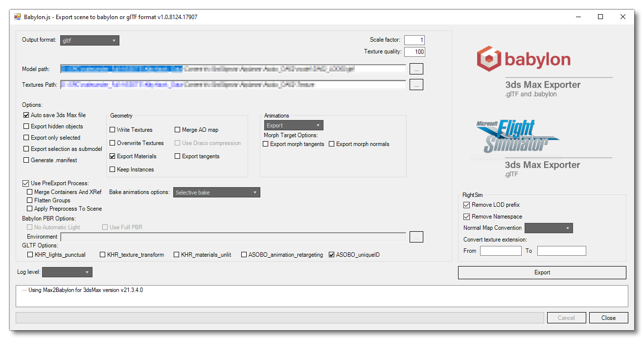Open the Output format dropdown

coord(90,41)
